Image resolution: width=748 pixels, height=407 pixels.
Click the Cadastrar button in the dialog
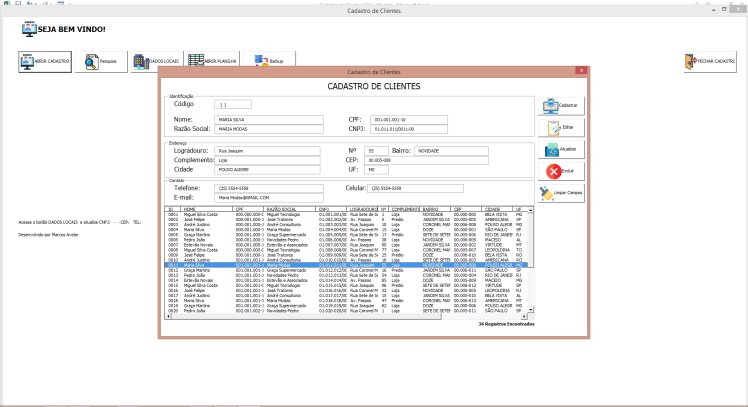(x=561, y=105)
